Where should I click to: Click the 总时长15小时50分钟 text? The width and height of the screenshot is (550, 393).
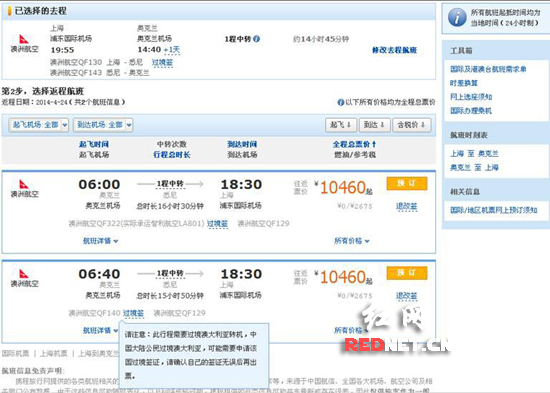tap(170, 296)
